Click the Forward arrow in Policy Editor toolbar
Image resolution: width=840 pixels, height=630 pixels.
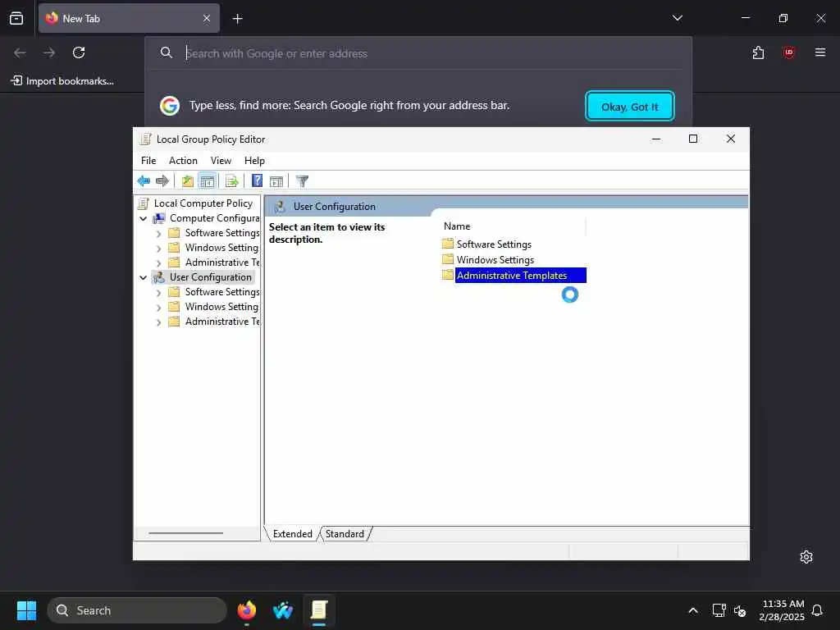click(162, 181)
